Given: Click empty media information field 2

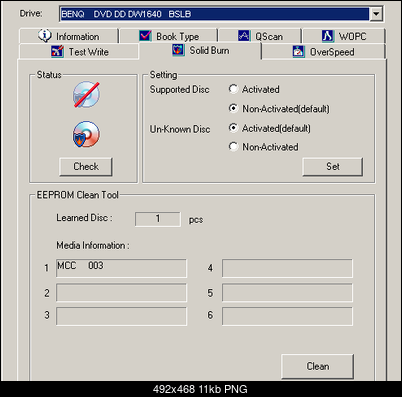Looking at the screenshot, I should (121, 293).
